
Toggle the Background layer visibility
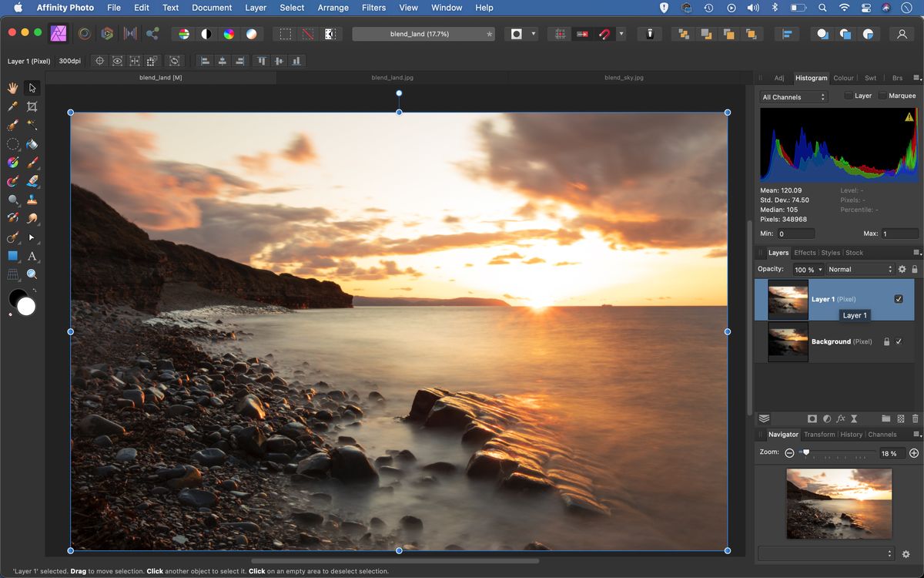(x=898, y=341)
